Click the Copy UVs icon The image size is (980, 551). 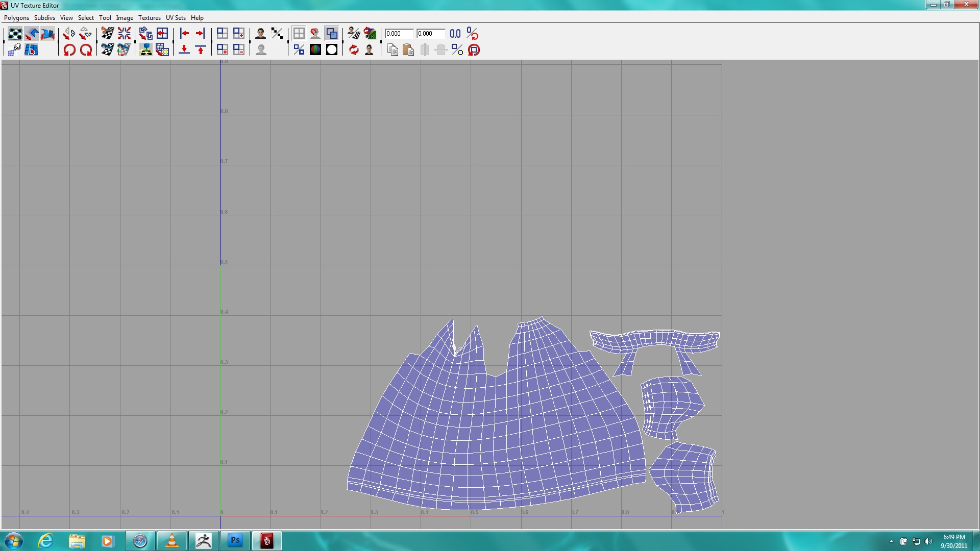(392, 50)
